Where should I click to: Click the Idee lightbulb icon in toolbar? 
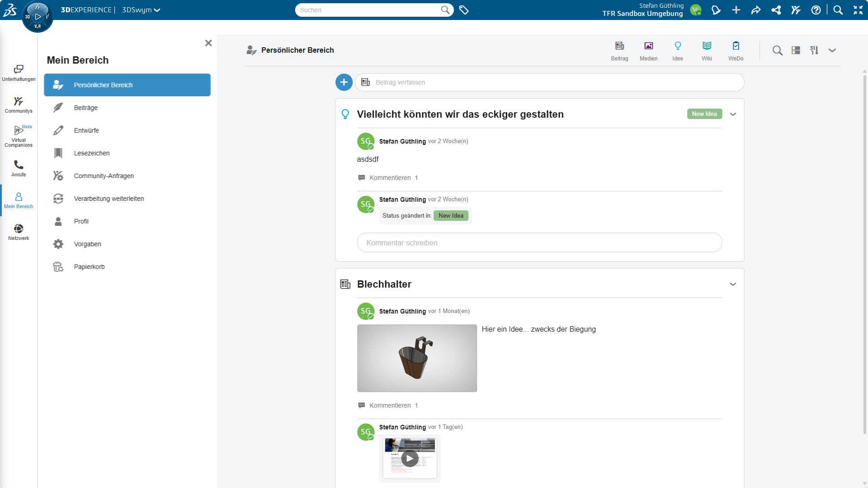tap(677, 46)
